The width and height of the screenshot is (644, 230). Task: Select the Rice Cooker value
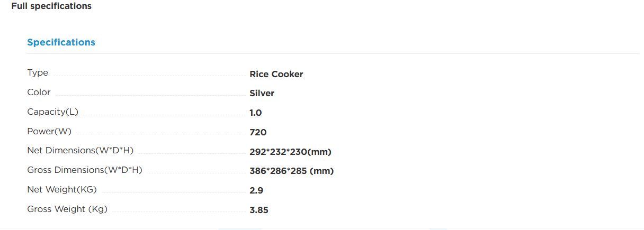(x=276, y=75)
